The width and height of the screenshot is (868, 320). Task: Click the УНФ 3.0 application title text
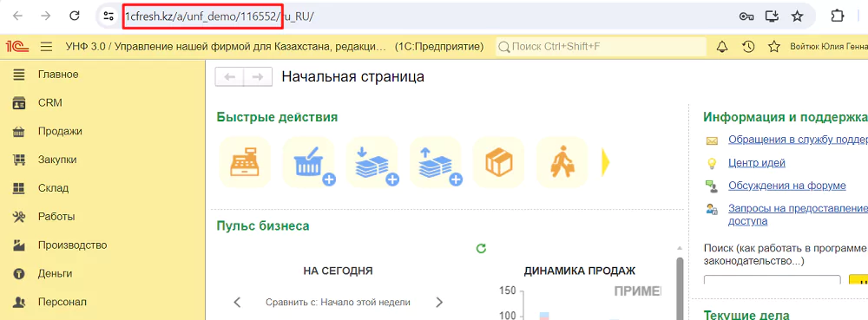[x=226, y=47]
